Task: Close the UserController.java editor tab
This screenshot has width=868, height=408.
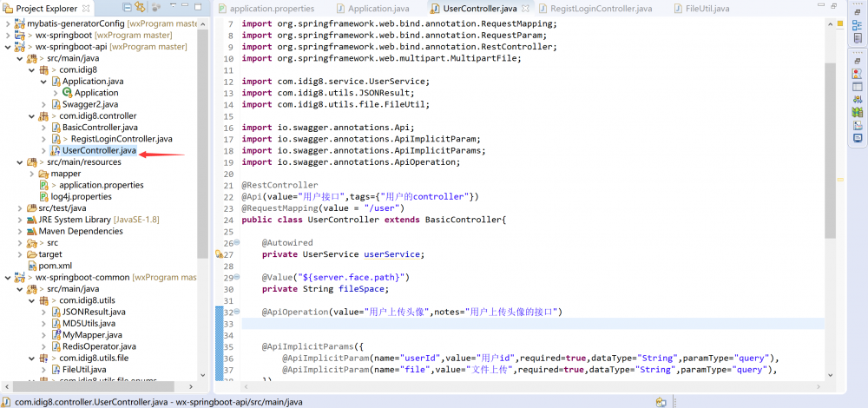Action: click(525, 9)
